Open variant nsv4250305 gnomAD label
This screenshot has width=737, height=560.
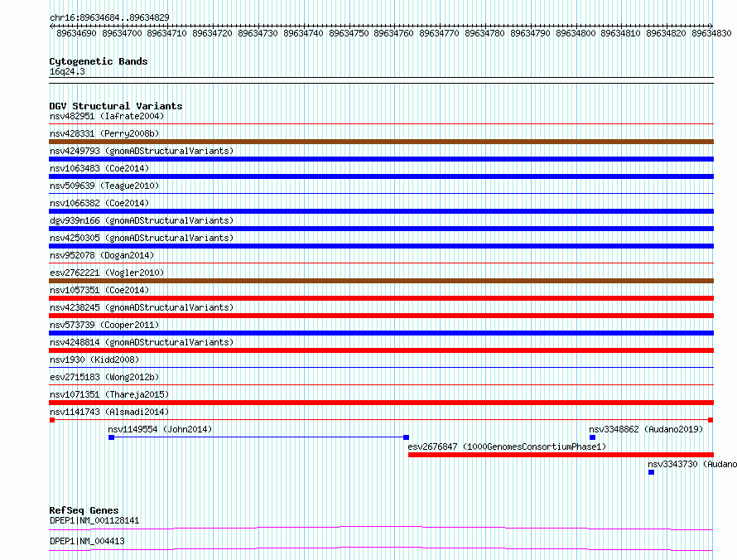click(x=142, y=238)
